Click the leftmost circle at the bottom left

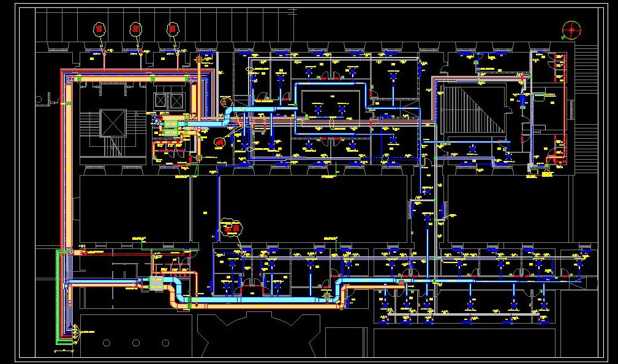click(107, 343)
